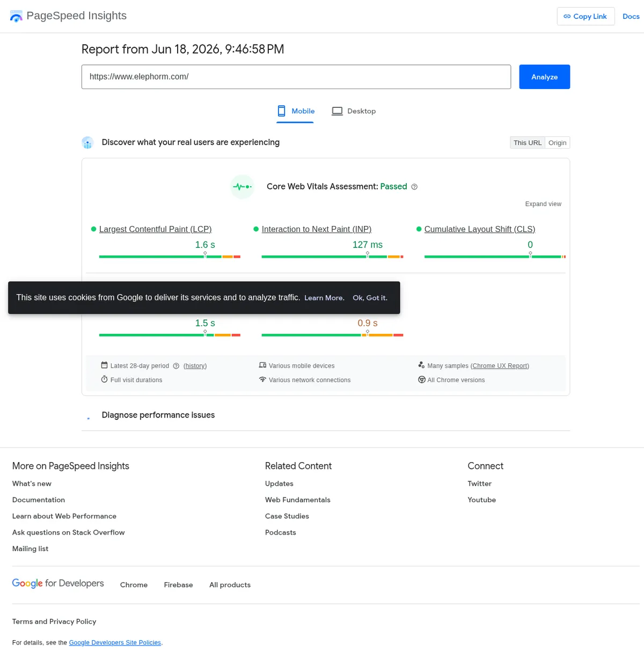Click the devices icon for mobile devices
This screenshot has width=644, height=659.
point(262,365)
